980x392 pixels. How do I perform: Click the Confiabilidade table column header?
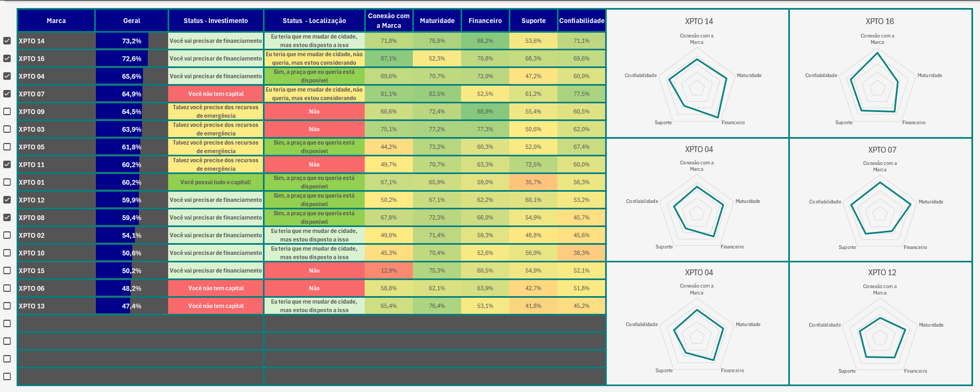(x=582, y=21)
